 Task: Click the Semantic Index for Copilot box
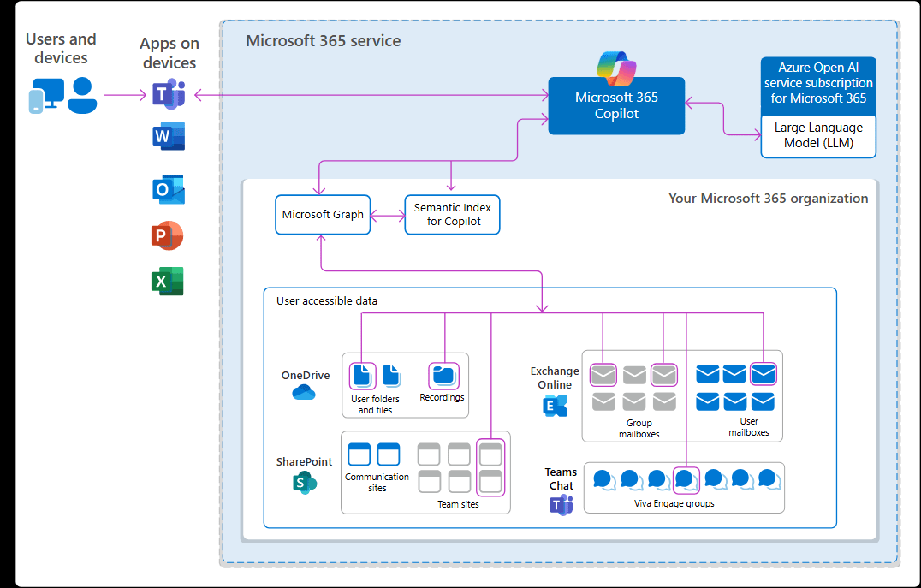click(452, 215)
